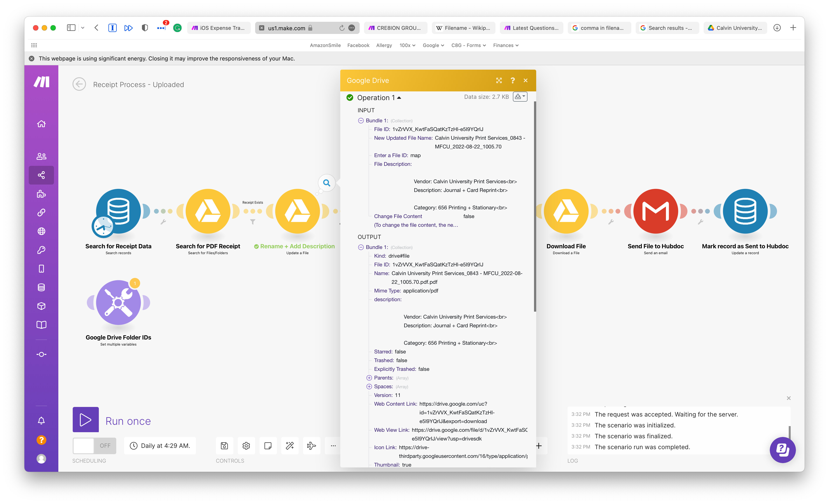Expand the Parents array
Image resolution: width=829 pixels, height=504 pixels.
point(369,378)
